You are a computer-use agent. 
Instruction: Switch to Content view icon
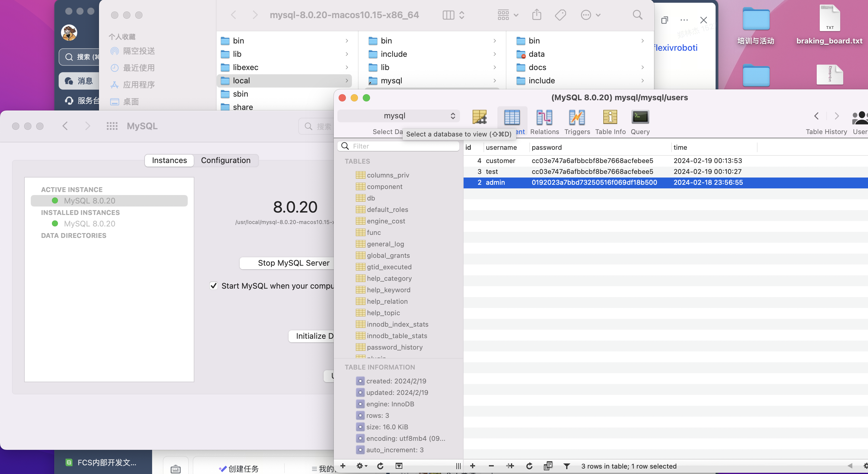click(x=512, y=118)
